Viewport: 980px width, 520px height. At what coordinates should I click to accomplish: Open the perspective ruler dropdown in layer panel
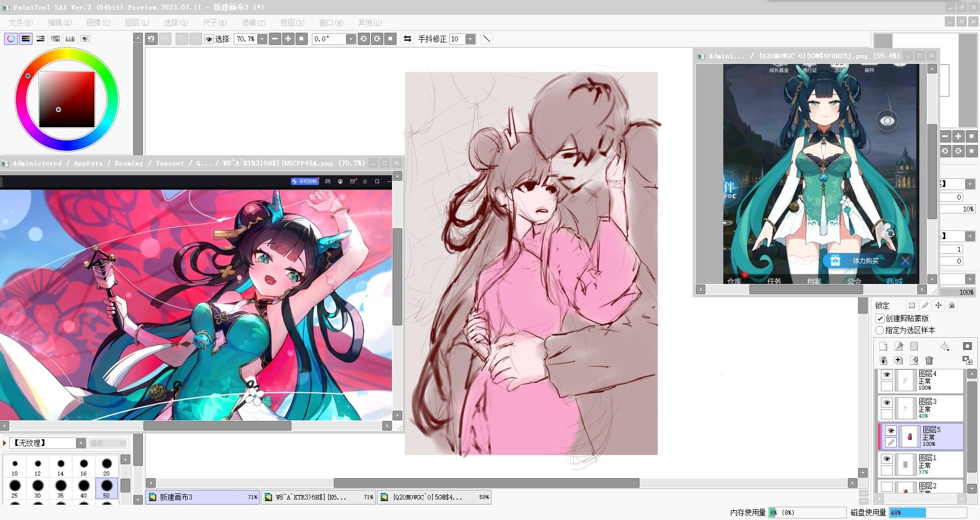click(944, 346)
